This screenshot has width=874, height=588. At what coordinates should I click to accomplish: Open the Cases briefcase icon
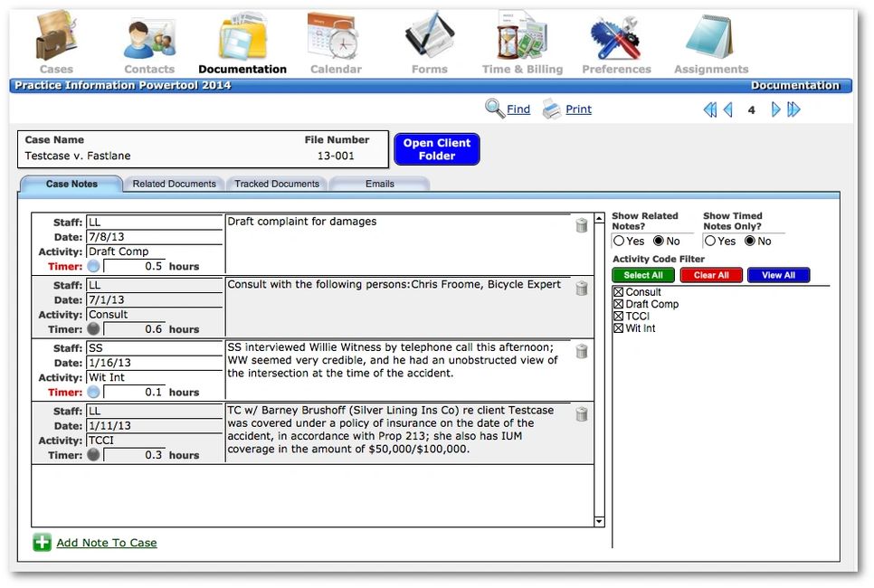pyautogui.click(x=56, y=36)
